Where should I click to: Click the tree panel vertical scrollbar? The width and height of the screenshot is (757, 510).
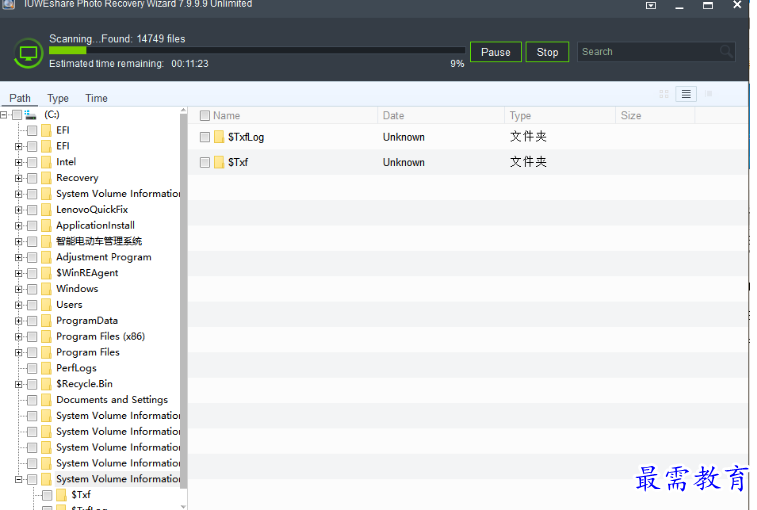click(x=183, y=302)
